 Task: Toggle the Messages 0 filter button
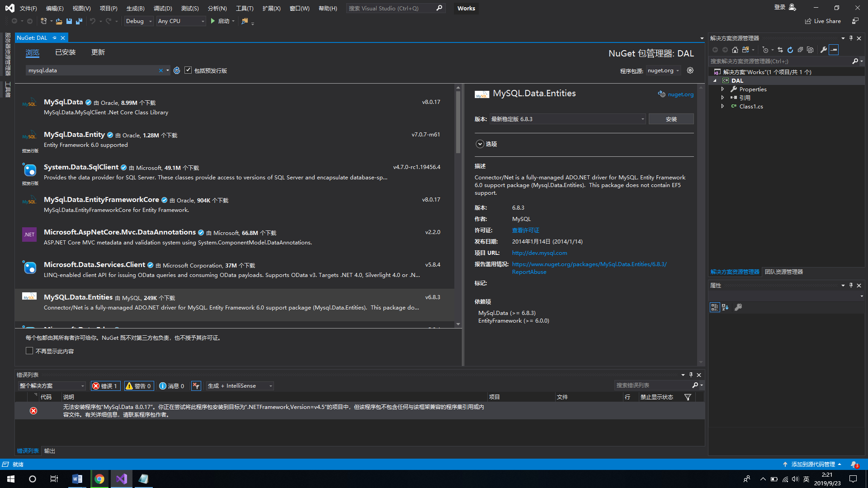click(172, 386)
